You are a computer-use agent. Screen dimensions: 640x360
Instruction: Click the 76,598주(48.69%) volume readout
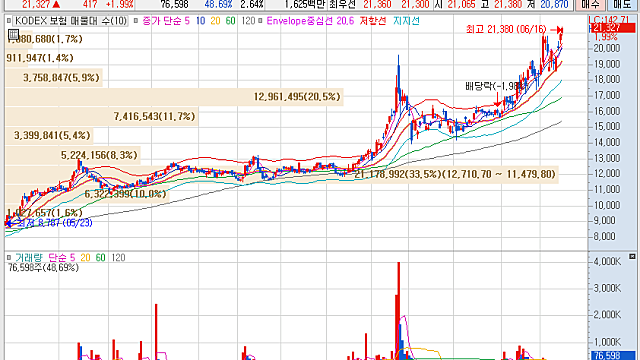(43, 268)
